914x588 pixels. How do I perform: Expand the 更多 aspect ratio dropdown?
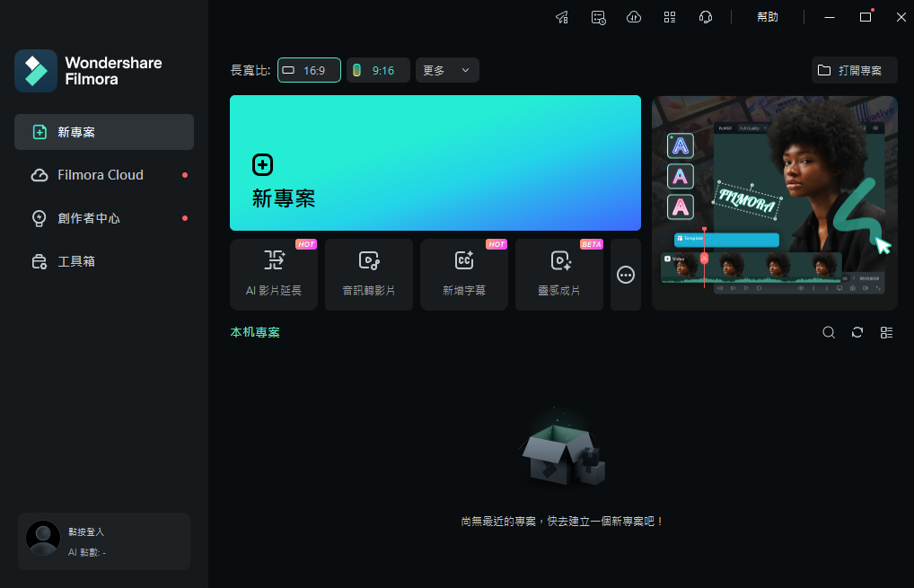447,71
